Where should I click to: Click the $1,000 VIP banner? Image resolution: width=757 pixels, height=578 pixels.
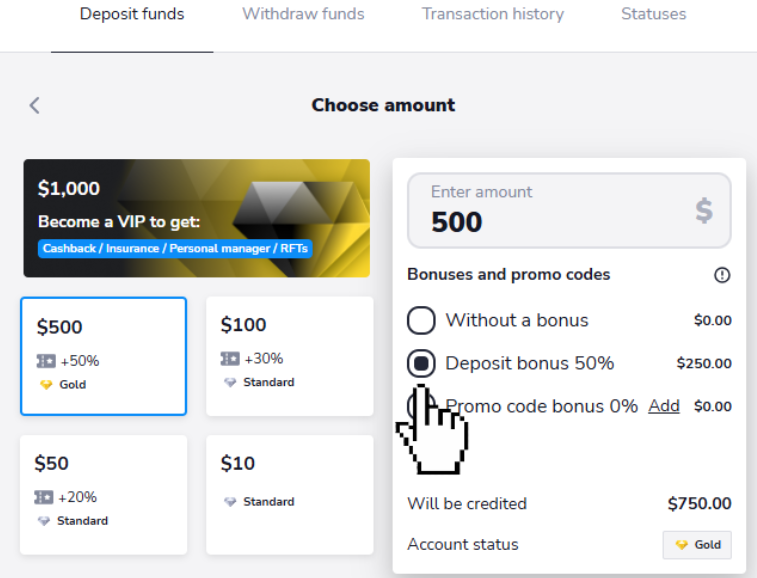coord(197,218)
